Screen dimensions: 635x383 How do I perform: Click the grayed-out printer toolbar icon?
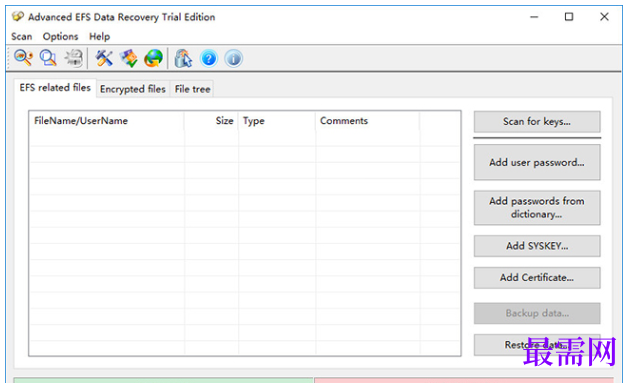click(x=74, y=58)
